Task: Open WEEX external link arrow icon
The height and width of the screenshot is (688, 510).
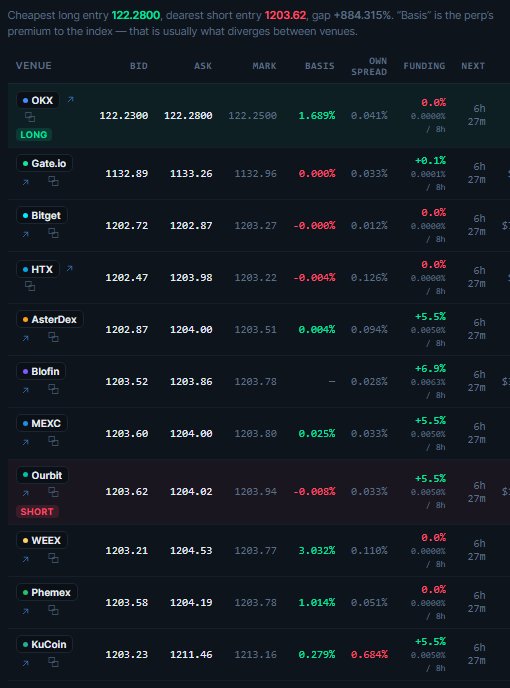Action: point(25,559)
